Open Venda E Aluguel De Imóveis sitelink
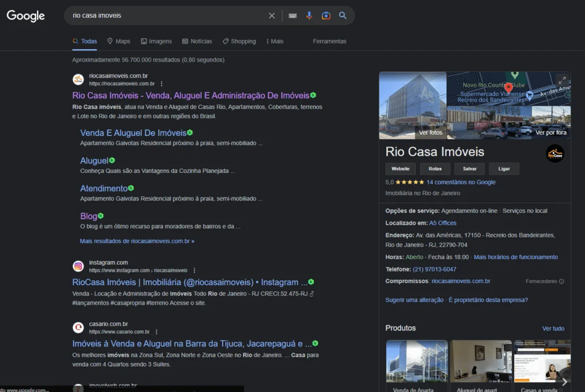Image resolution: width=585 pixels, height=392 pixels. tap(133, 133)
